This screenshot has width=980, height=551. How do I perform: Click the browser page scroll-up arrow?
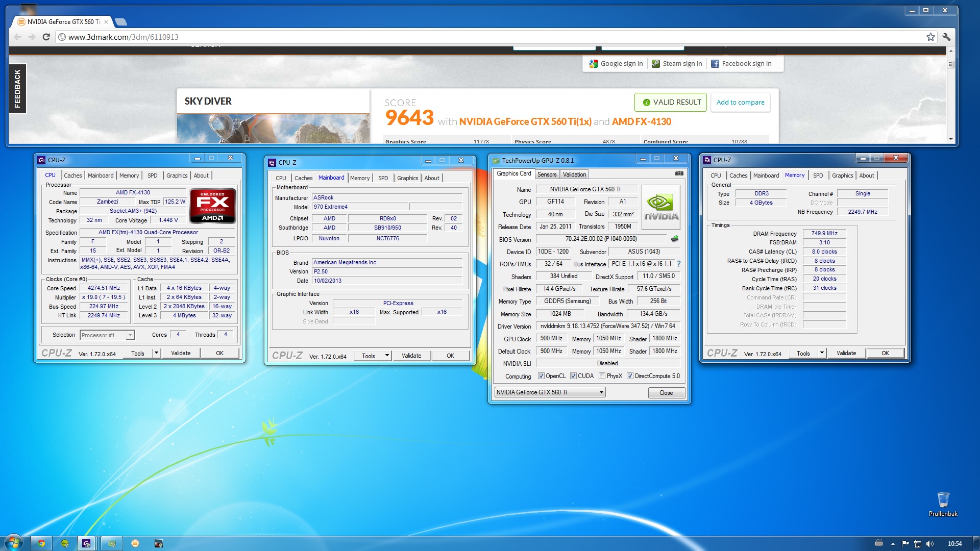tap(950, 51)
